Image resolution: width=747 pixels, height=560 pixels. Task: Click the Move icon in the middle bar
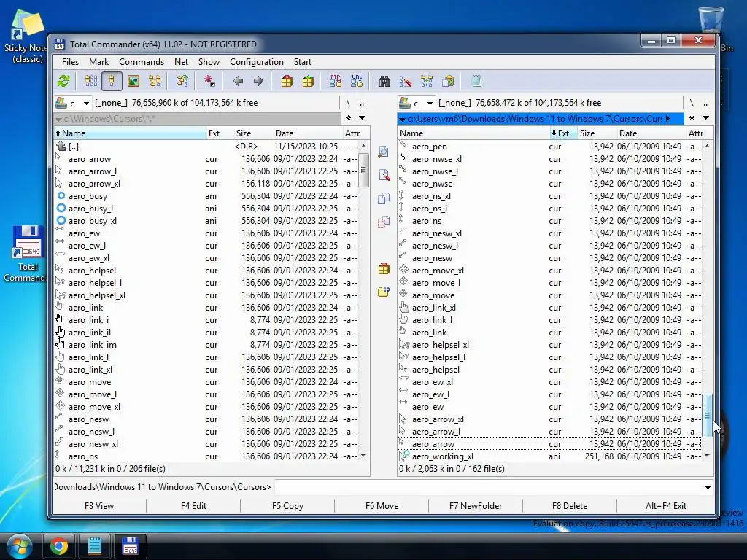[384, 222]
